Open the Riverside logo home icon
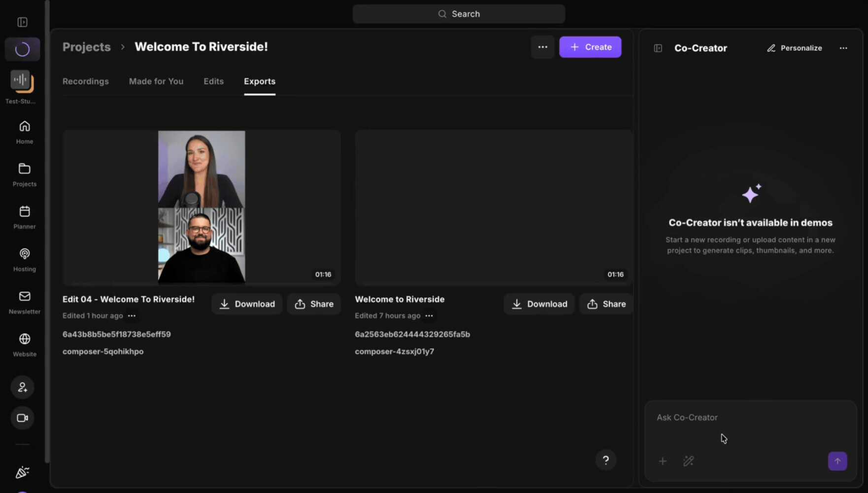Viewport: 868px width, 493px height. pos(22,49)
